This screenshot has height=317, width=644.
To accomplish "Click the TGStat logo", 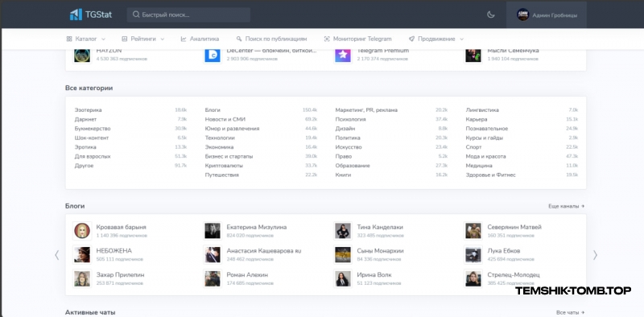I will point(91,14).
